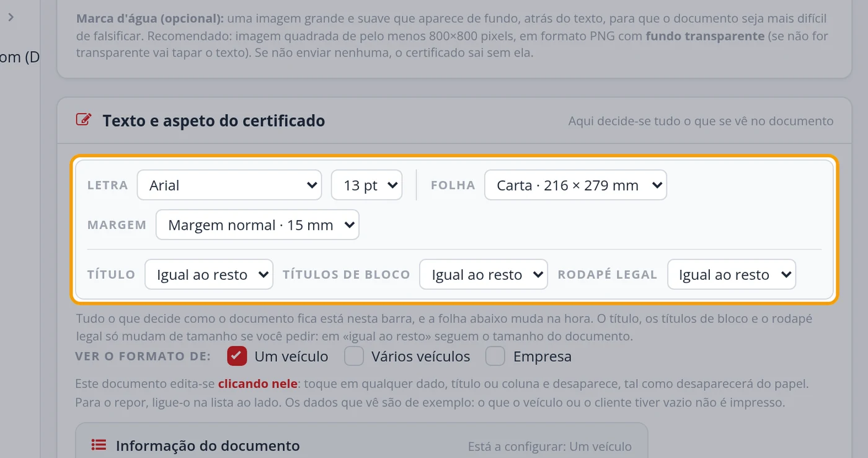Click the red clicando nele text
868x458 pixels.
[258, 384]
